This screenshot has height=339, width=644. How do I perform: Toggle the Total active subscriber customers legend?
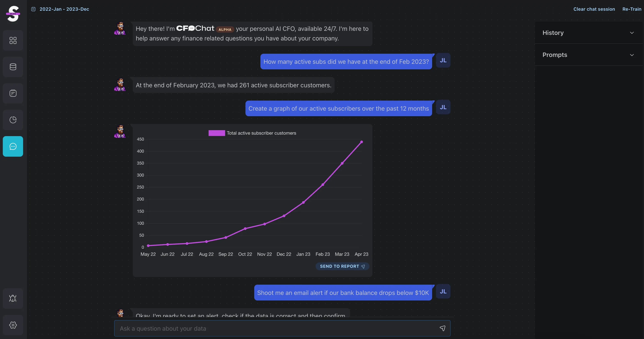(253, 133)
